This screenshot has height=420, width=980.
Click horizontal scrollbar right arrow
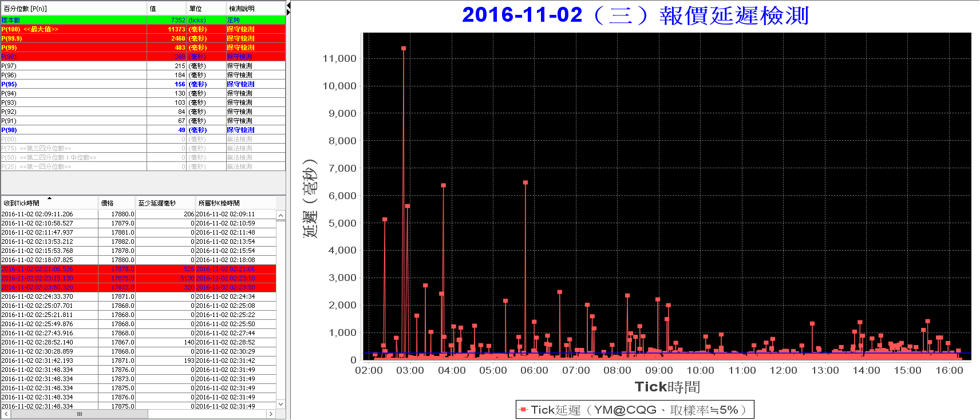pyautogui.click(x=272, y=414)
